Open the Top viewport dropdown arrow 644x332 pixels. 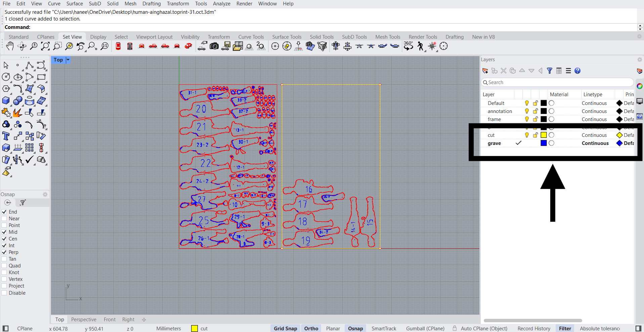coord(68,60)
